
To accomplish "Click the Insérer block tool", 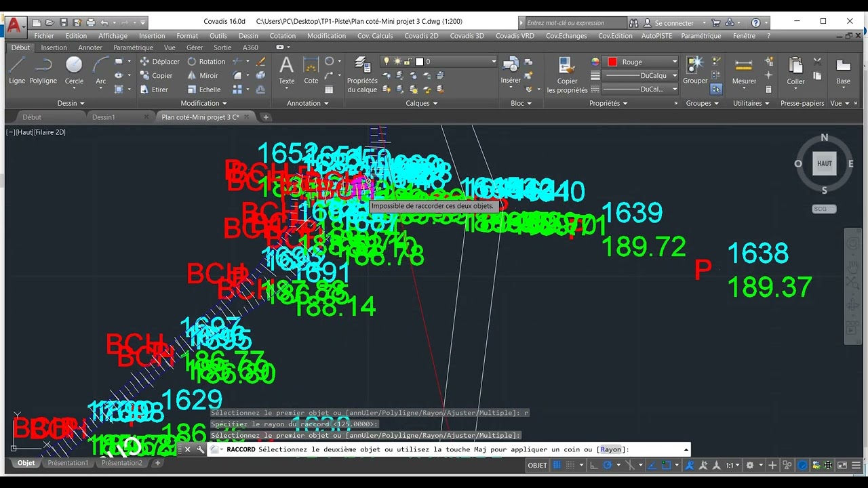I will (x=511, y=71).
